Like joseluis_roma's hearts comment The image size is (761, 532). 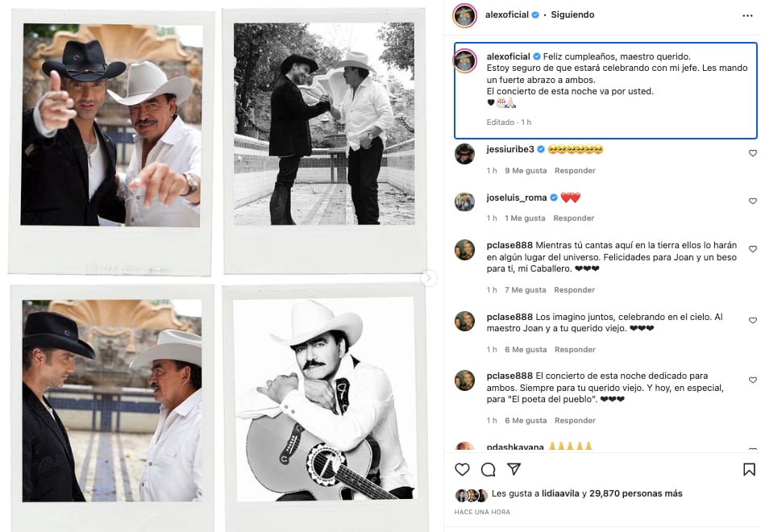point(753,202)
